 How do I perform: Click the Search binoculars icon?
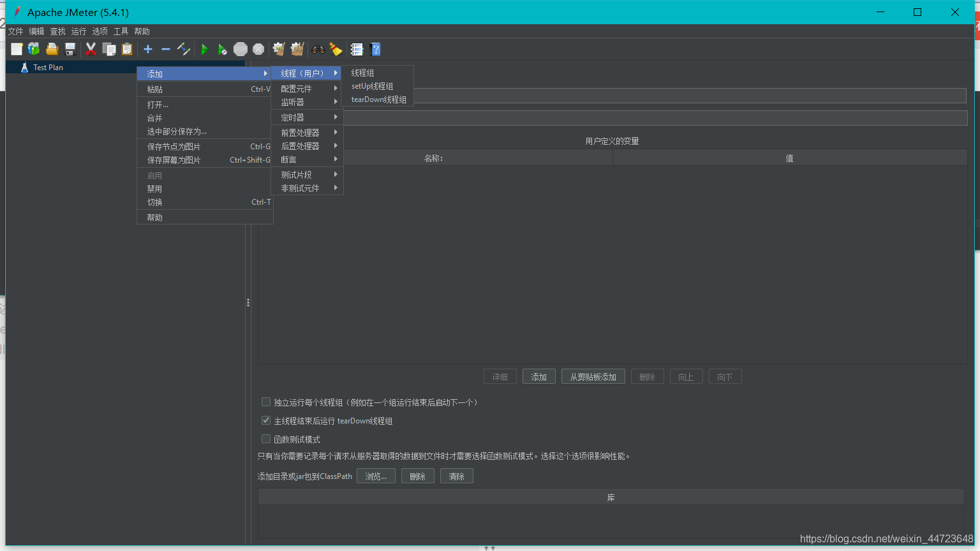tap(318, 49)
